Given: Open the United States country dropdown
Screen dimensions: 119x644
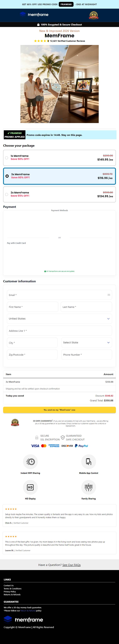Looking at the screenshot, I should [59, 319].
